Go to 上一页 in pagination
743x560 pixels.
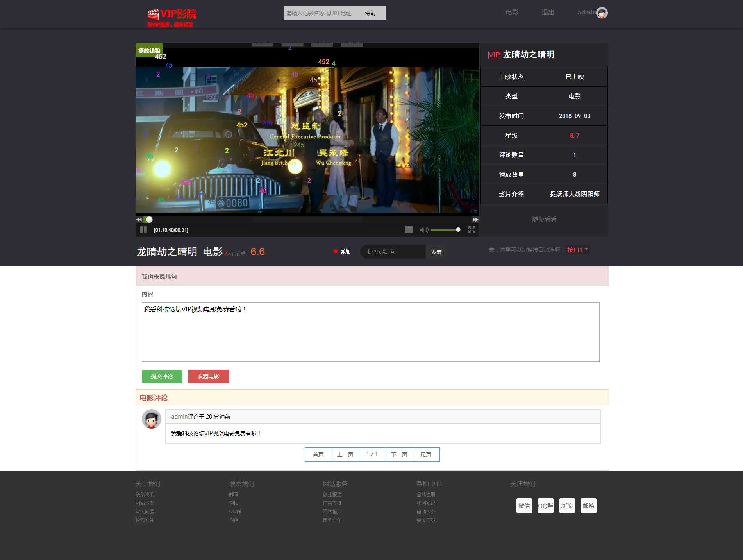[345, 454]
